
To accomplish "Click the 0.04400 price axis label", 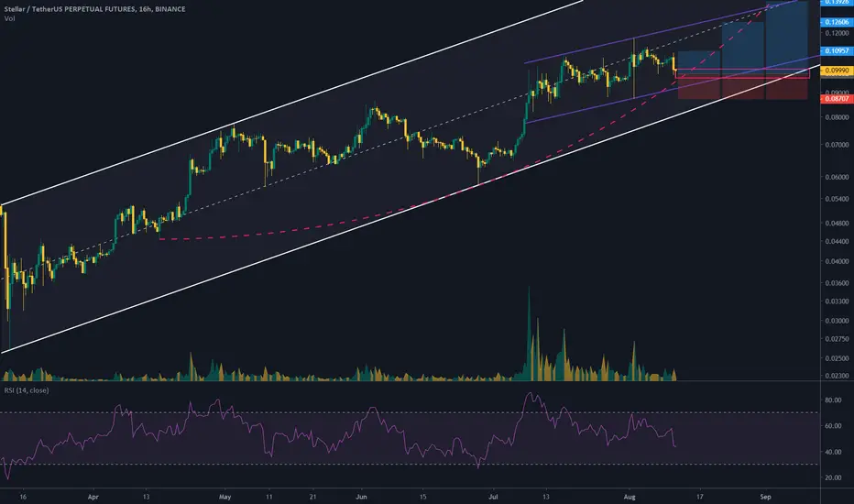I will coord(838,241).
